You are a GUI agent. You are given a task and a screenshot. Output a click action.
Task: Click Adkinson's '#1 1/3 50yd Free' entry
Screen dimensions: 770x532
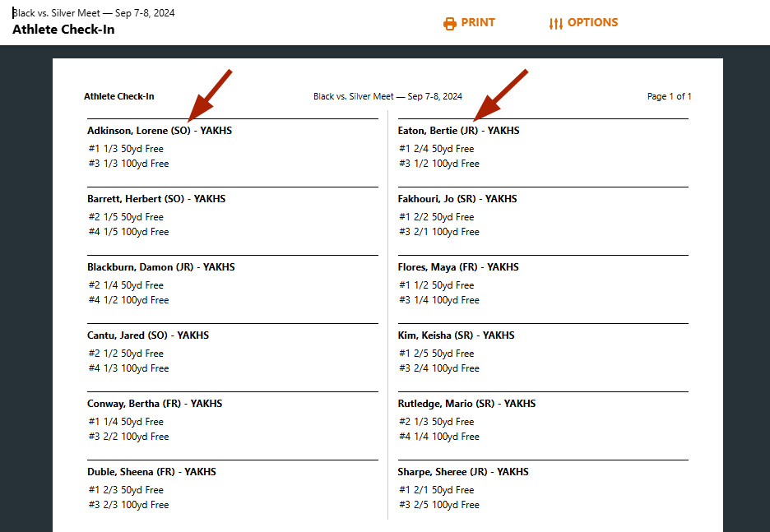(126, 149)
